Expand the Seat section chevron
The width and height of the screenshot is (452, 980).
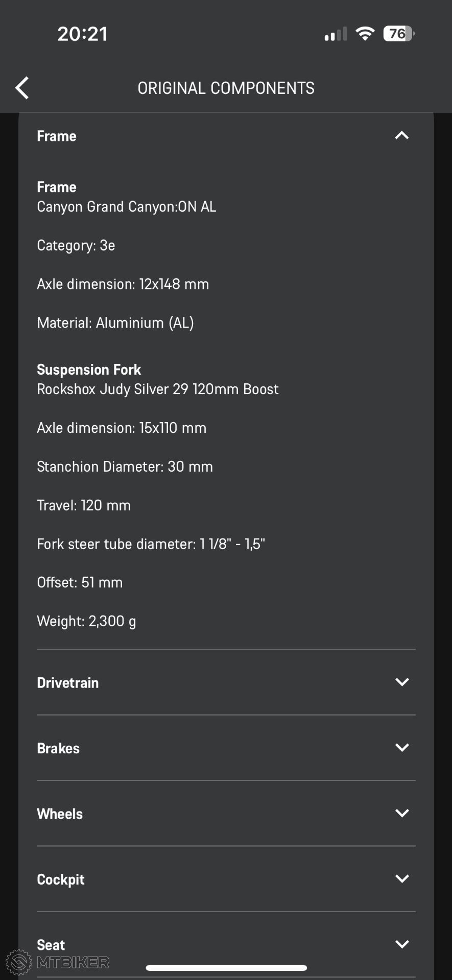coord(402,944)
